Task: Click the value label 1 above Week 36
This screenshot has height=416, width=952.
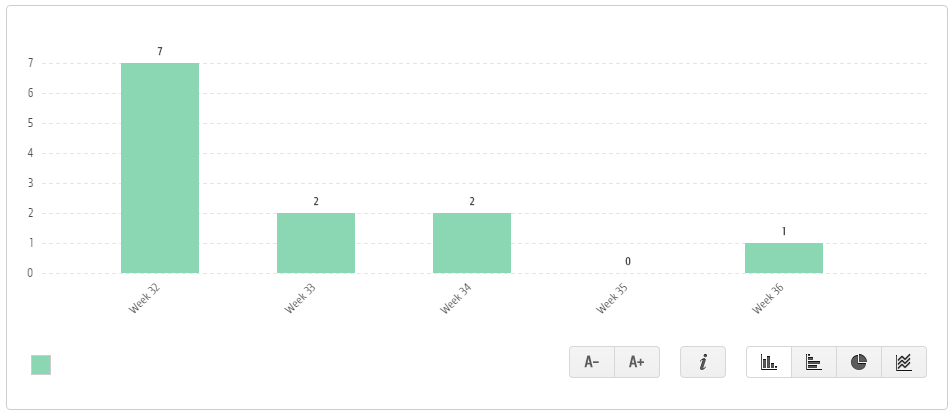Action: (x=784, y=231)
